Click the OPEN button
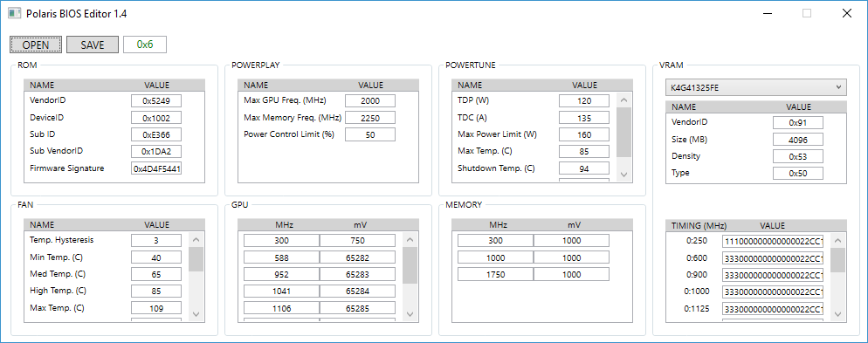Viewport: 868px width, 343px height. pos(36,45)
